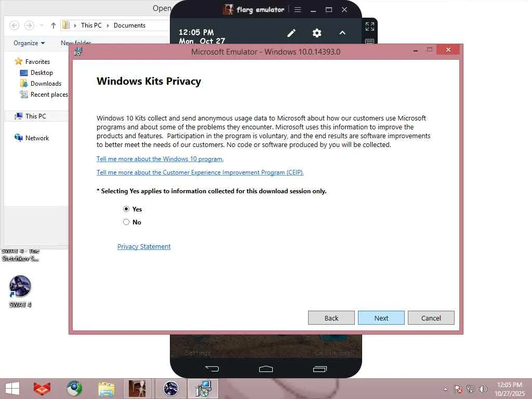Expand arrow after This PC in breadcrumb
This screenshot has height=399, width=532.
pos(108,25)
